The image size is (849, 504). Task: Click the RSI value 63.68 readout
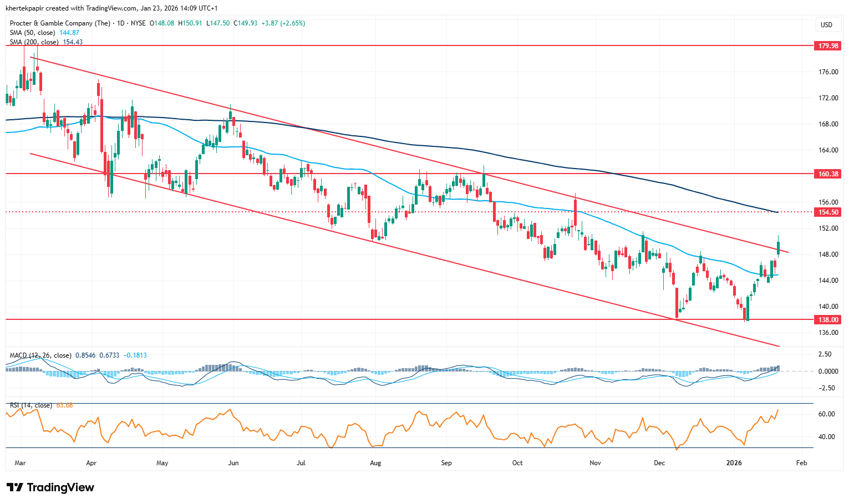tap(64, 405)
